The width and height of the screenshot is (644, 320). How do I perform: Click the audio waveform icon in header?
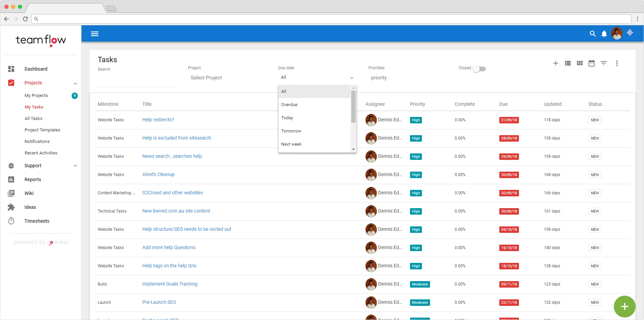[x=630, y=32]
